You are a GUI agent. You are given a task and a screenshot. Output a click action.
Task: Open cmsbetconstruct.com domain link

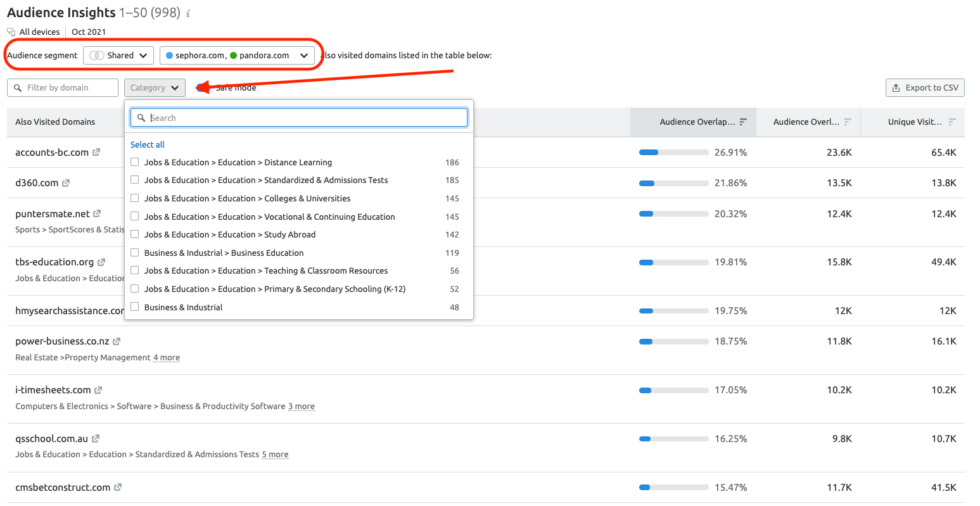pyautogui.click(x=63, y=488)
